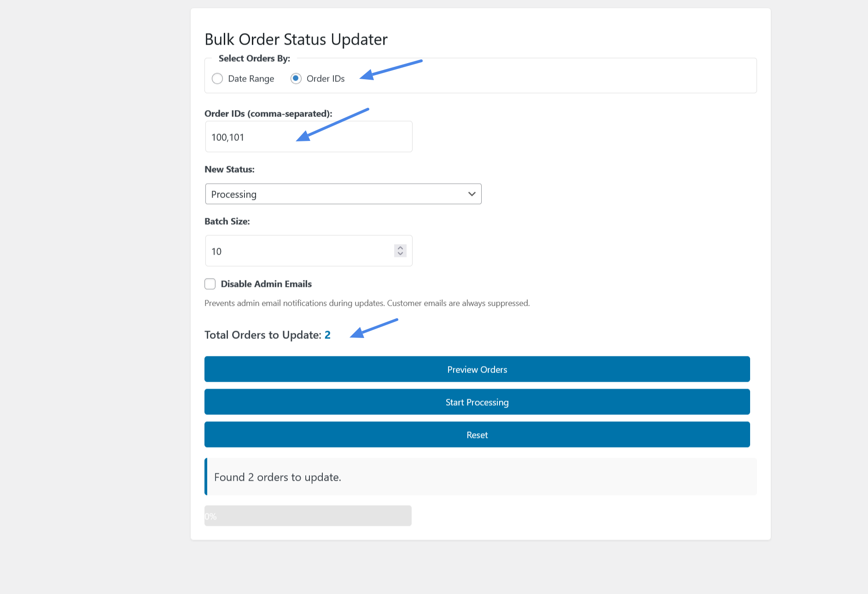Click the Start Processing button
The image size is (868, 594).
coord(477,402)
